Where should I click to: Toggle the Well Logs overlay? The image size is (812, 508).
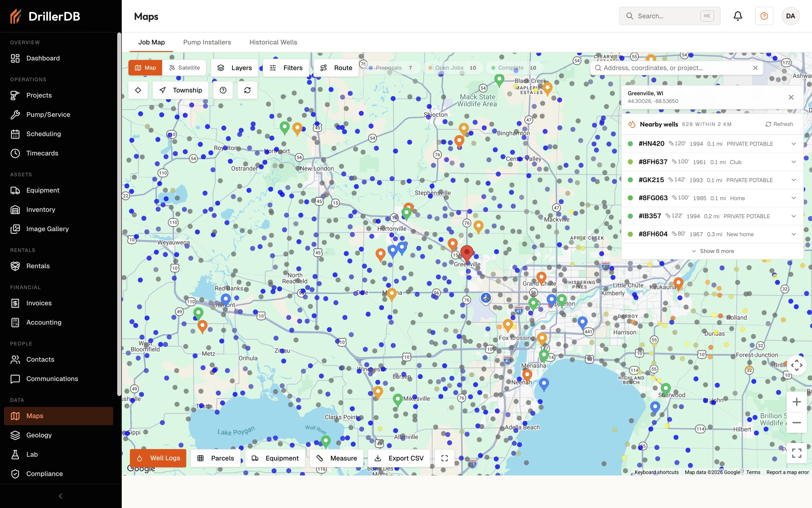(x=158, y=458)
